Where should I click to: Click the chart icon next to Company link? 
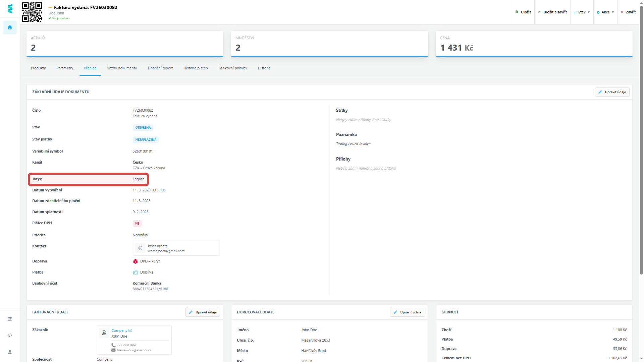[130, 330]
